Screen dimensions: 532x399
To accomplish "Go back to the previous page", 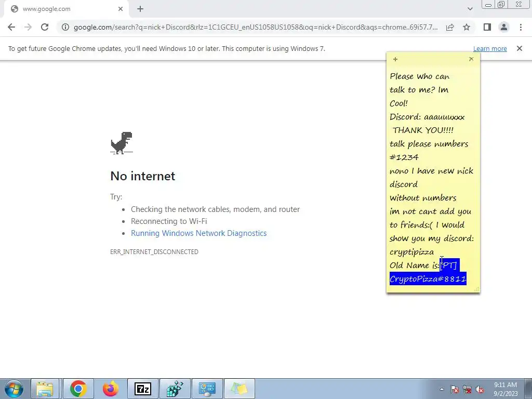I will (11, 27).
